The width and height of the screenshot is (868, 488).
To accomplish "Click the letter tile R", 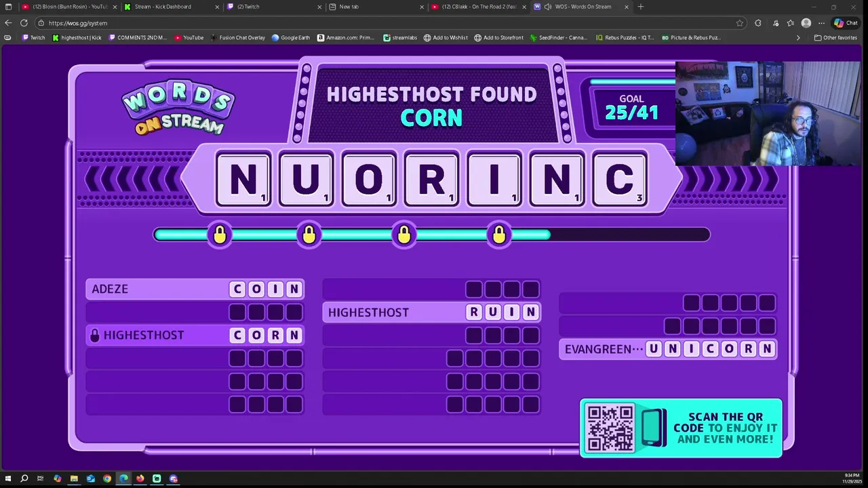I will [x=431, y=179].
